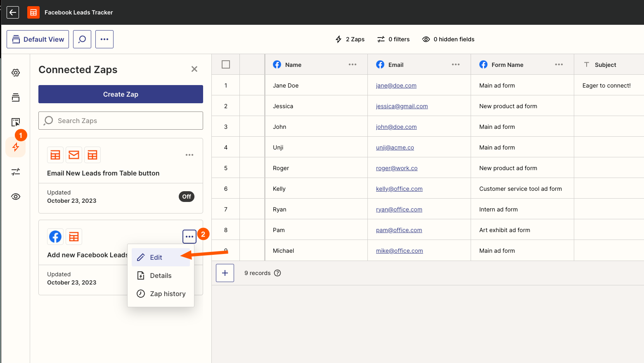Screen dimensions: 644x363
Task: Select Customer service tool ad form cell
Action: (522, 189)
